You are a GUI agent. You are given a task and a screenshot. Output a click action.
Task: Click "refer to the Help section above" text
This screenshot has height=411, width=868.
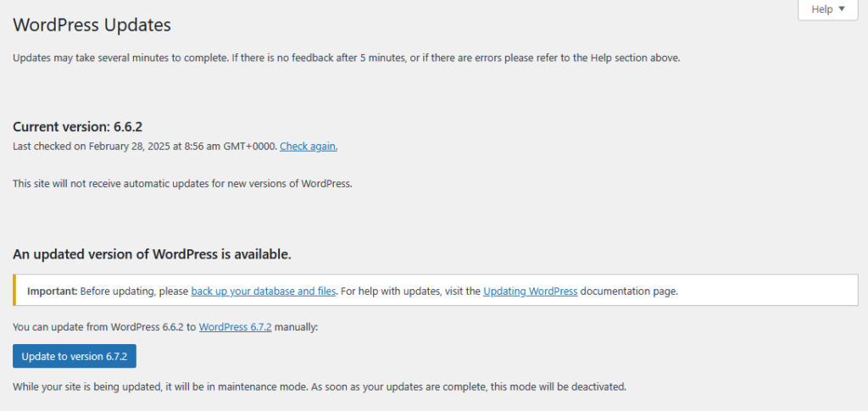click(603, 58)
